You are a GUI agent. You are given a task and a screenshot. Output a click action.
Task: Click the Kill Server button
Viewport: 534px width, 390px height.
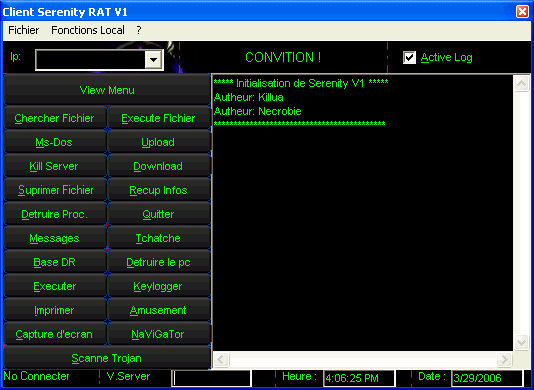coord(54,166)
